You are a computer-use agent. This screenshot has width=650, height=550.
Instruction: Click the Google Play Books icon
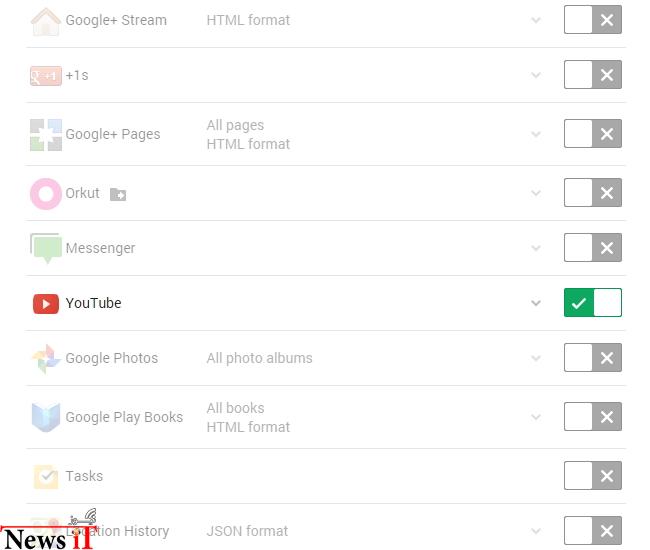(x=46, y=417)
